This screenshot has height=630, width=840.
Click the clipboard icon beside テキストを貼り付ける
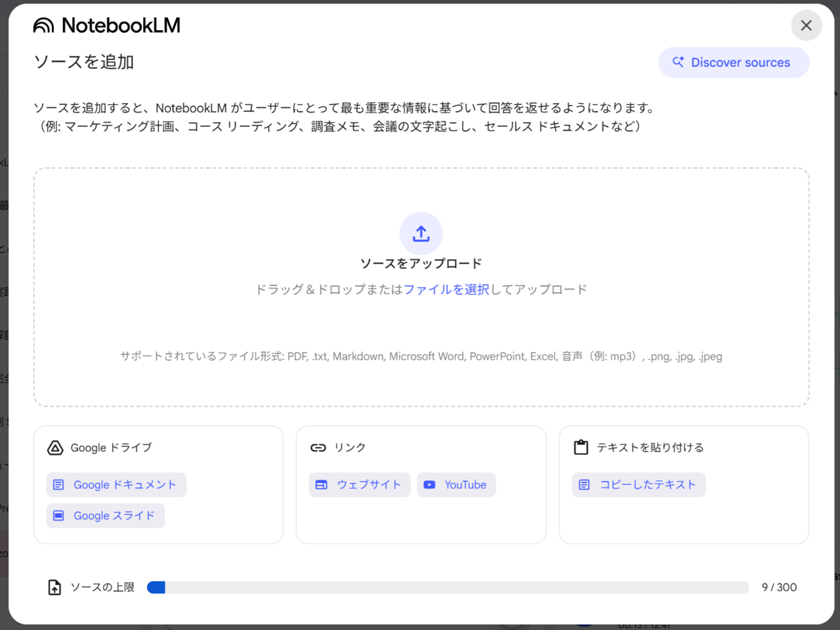(581, 448)
